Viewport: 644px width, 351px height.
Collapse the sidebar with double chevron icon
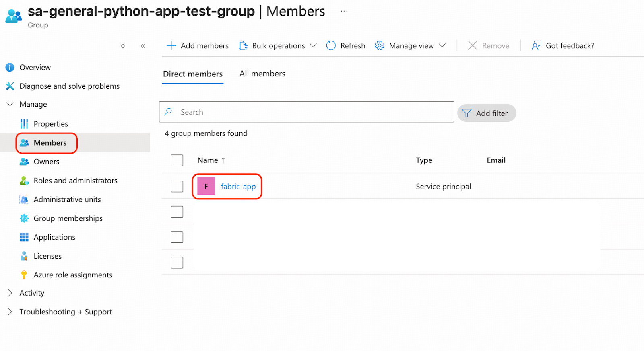143,46
